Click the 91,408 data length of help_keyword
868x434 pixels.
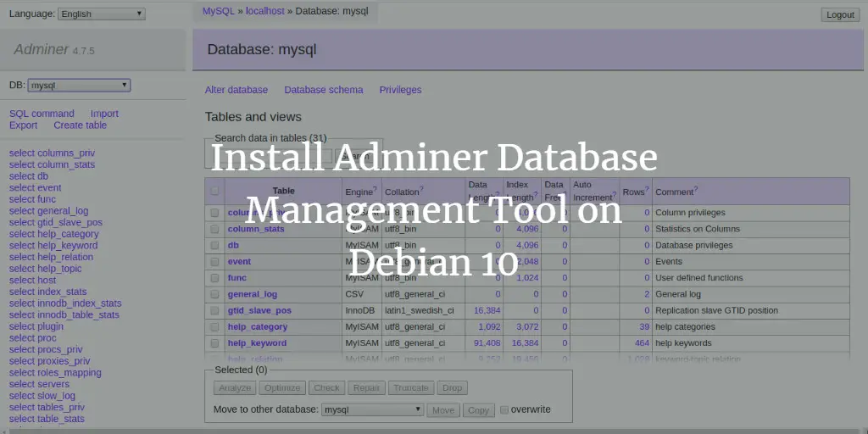[x=487, y=343]
